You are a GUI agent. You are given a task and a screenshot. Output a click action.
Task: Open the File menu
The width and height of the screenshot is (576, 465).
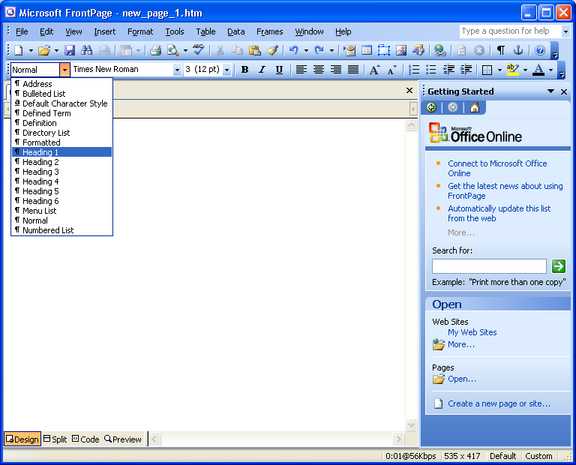pyautogui.click(x=22, y=32)
